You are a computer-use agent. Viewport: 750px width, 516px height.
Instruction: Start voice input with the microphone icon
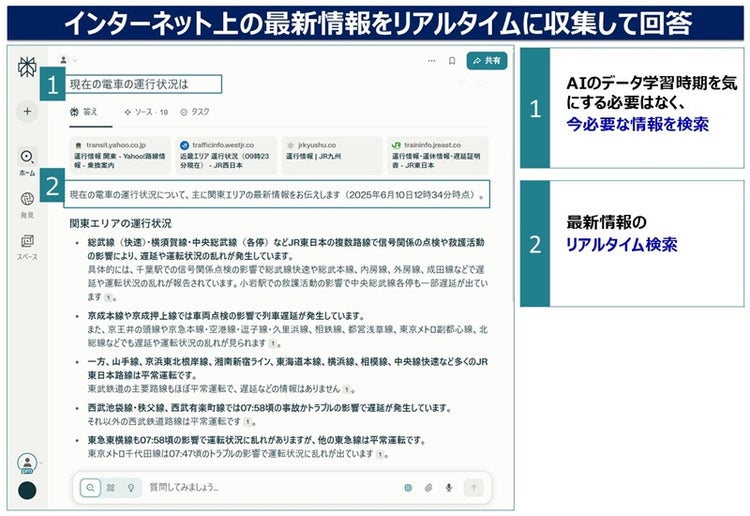(x=449, y=488)
